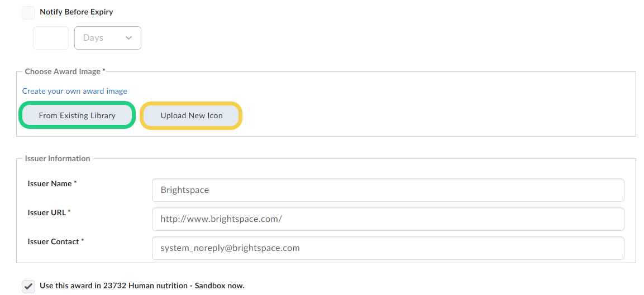Click into the Issuer Name field

388,190
